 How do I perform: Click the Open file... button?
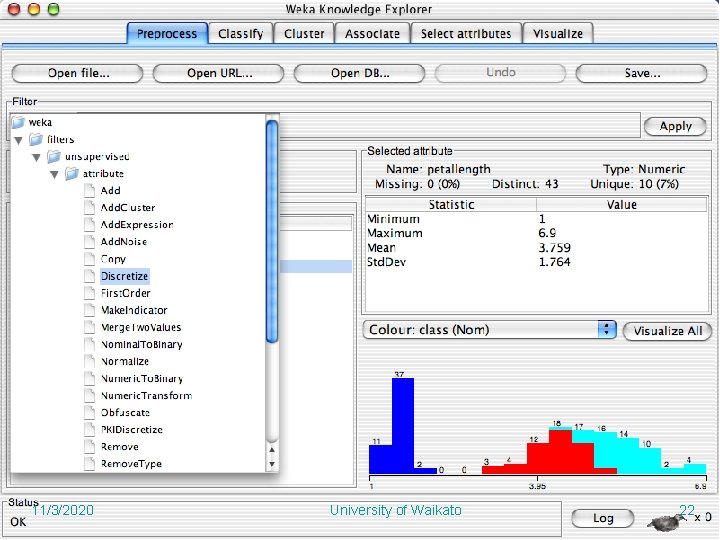(x=78, y=73)
